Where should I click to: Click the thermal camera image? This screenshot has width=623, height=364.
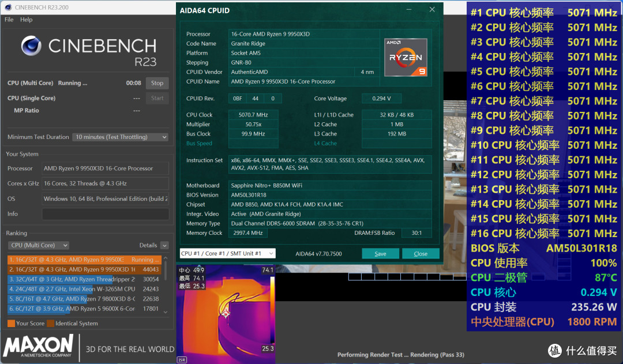(x=226, y=314)
